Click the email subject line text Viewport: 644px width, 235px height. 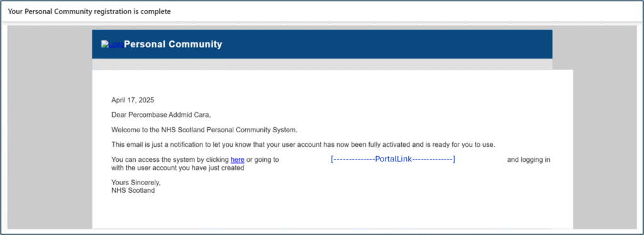[x=89, y=11]
